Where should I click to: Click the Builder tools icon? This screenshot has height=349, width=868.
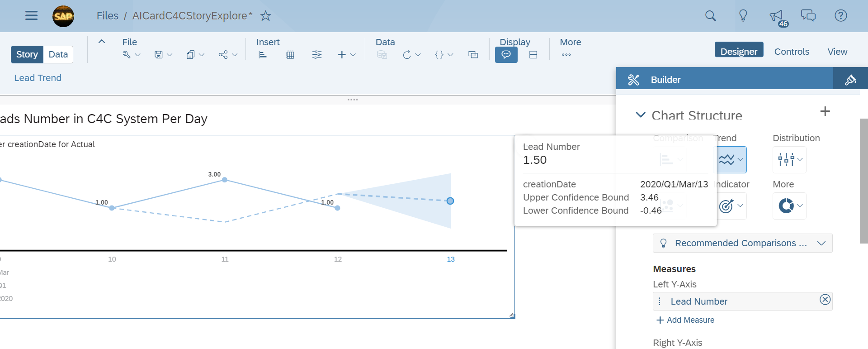point(634,80)
